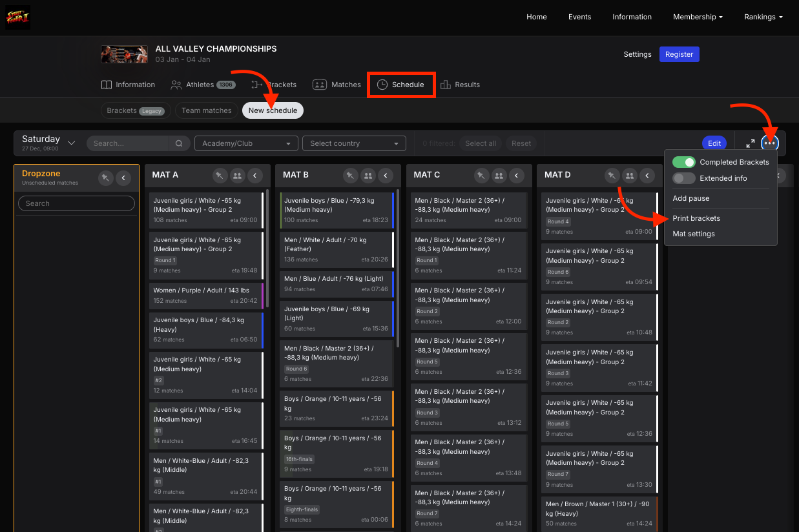Click the MAT B column scrollbar
This screenshot has height=532, width=799.
[399, 268]
